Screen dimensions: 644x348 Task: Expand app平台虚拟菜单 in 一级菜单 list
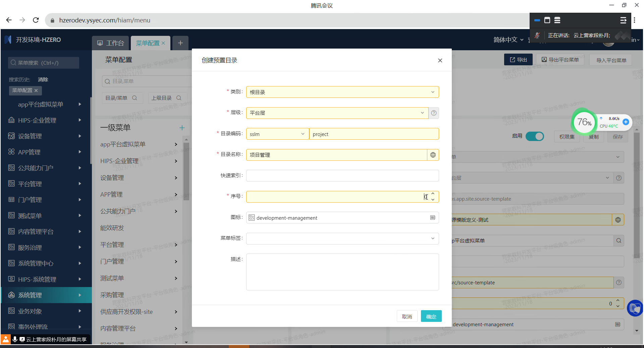point(176,144)
